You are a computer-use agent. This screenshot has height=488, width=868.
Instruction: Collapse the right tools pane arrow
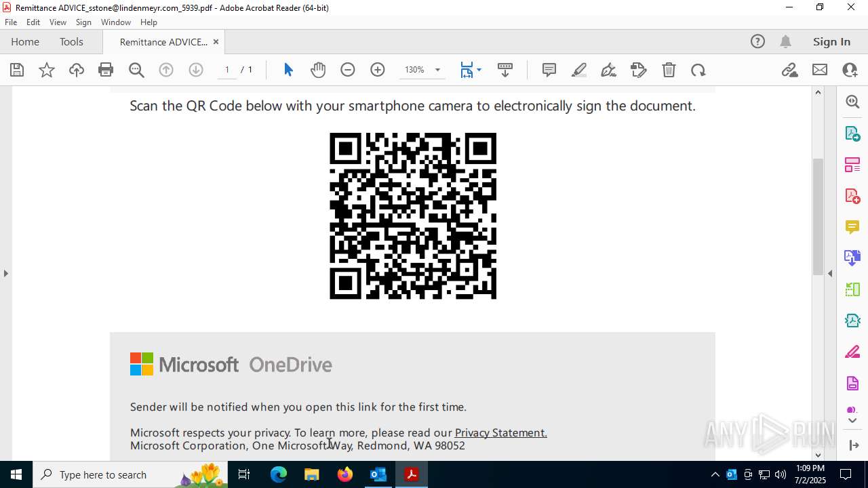(x=830, y=273)
